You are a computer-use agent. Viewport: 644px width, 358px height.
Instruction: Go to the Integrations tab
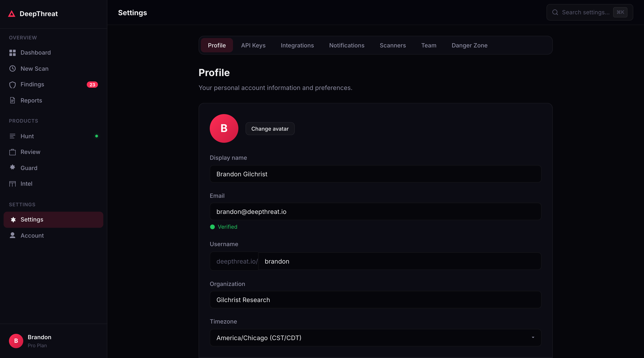[x=297, y=45]
